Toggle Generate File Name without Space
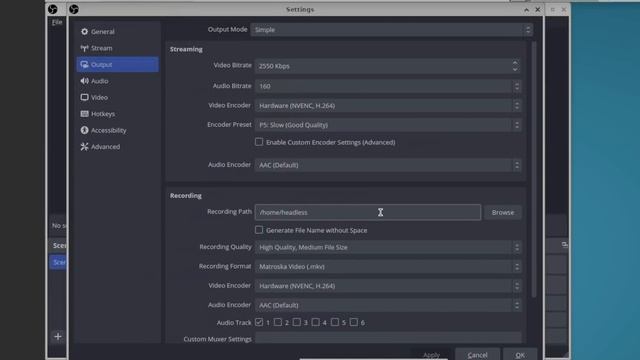The image size is (640, 360). [x=259, y=230]
